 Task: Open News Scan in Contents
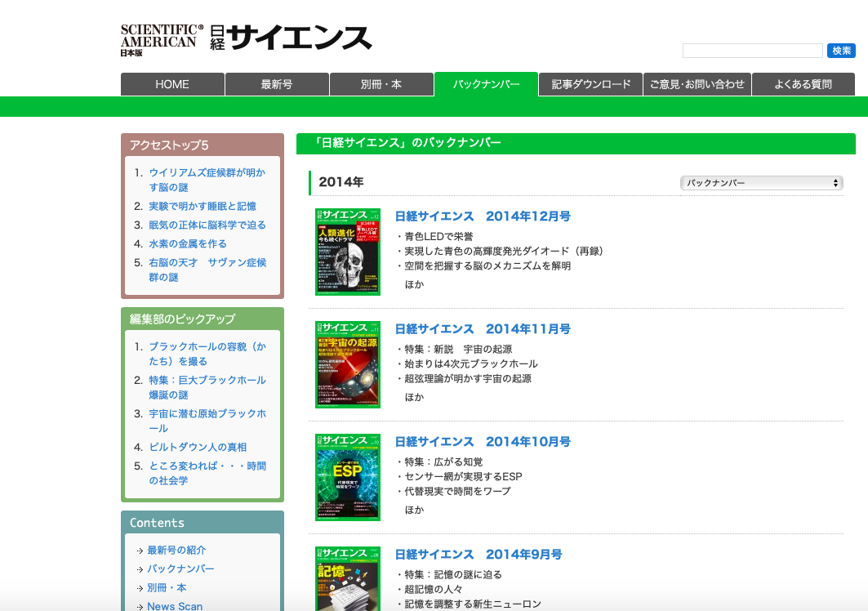point(175,606)
